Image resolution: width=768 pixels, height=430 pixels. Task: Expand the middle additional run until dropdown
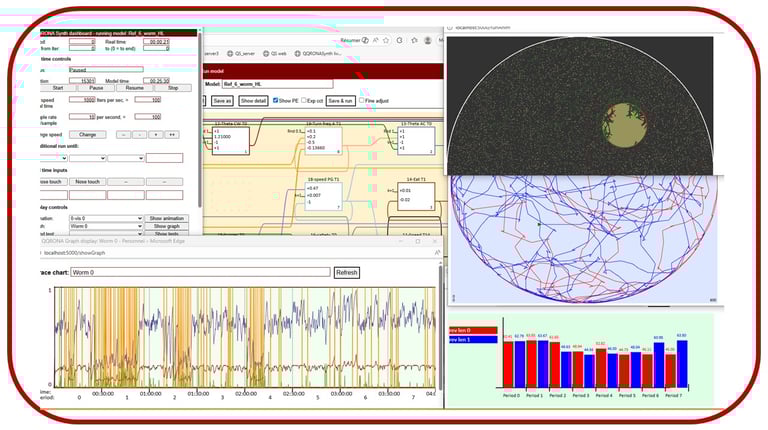[x=86, y=158]
